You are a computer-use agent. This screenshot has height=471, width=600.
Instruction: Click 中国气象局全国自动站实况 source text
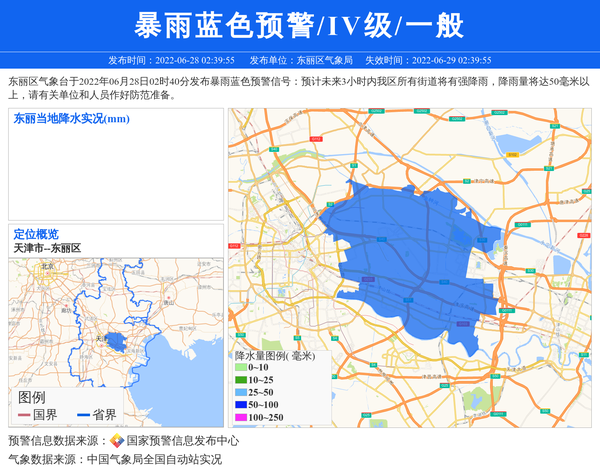[154, 459]
